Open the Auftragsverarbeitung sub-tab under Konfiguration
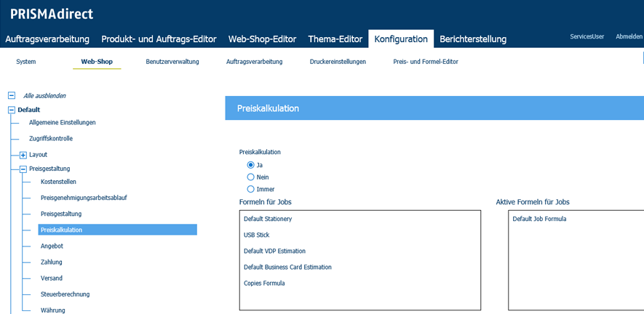 tap(254, 62)
